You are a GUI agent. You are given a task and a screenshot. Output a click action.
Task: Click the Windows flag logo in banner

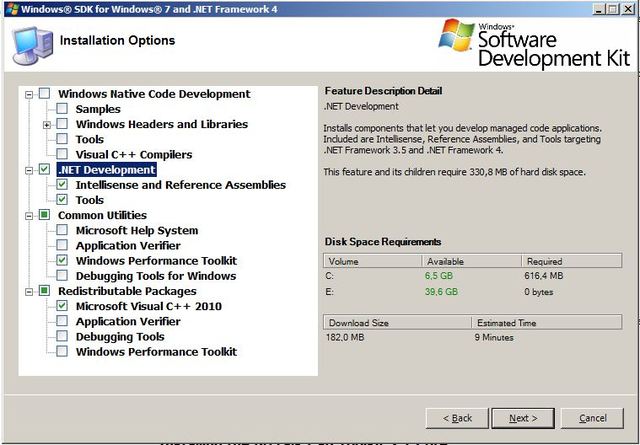tap(456, 35)
